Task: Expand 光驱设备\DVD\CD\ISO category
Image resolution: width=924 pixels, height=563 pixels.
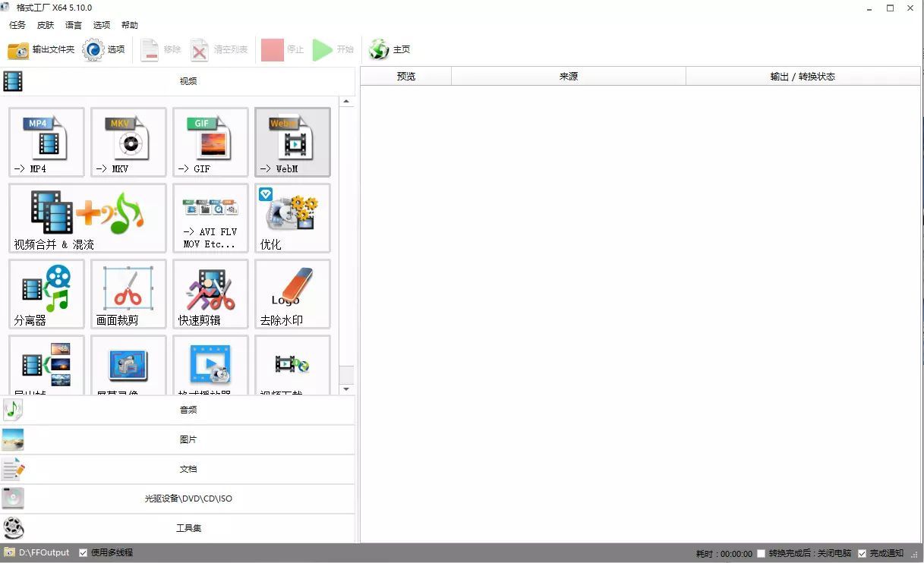Action: tap(178, 499)
